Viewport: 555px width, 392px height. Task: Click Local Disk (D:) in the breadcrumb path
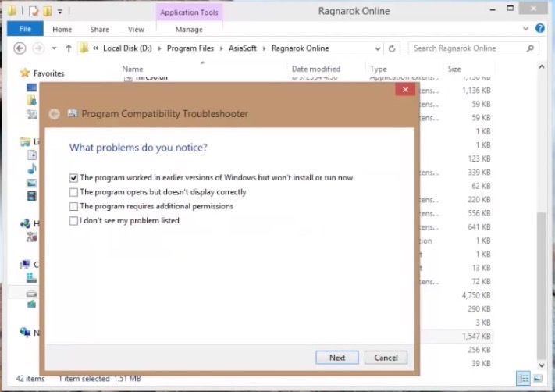(x=127, y=48)
